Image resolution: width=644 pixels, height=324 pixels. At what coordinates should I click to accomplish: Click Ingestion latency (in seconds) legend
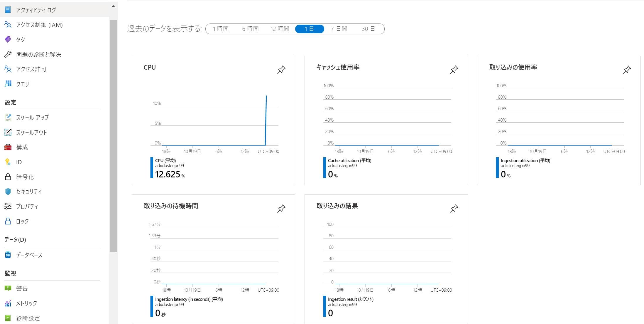pyautogui.click(x=189, y=299)
